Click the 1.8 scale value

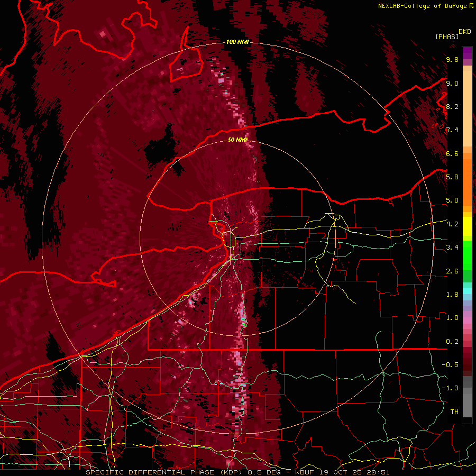click(x=452, y=295)
